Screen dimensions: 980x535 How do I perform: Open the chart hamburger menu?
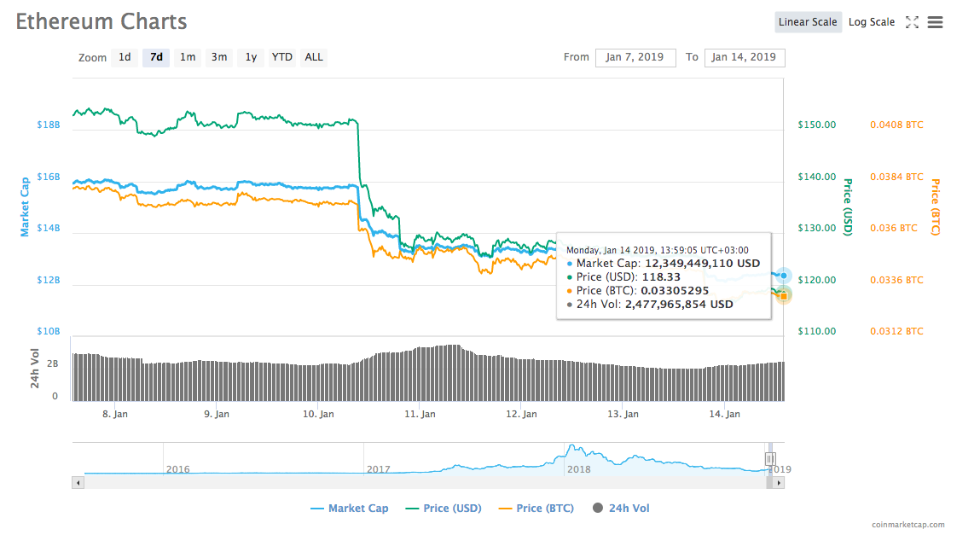click(935, 22)
